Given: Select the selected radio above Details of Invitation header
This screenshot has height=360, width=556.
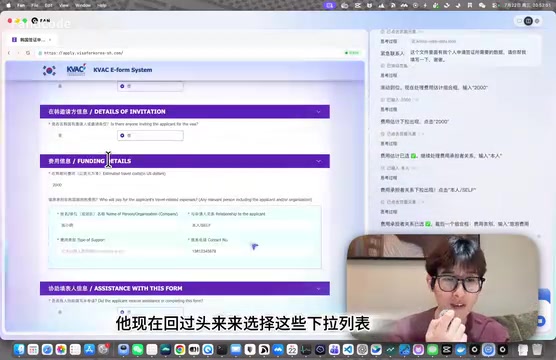Looking at the screenshot, I should 122,86.
